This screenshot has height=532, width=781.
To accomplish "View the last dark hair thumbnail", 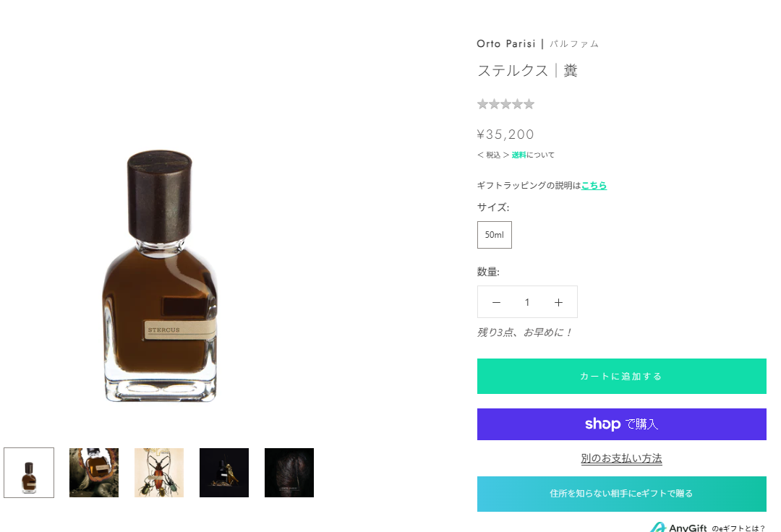I will 289,473.
